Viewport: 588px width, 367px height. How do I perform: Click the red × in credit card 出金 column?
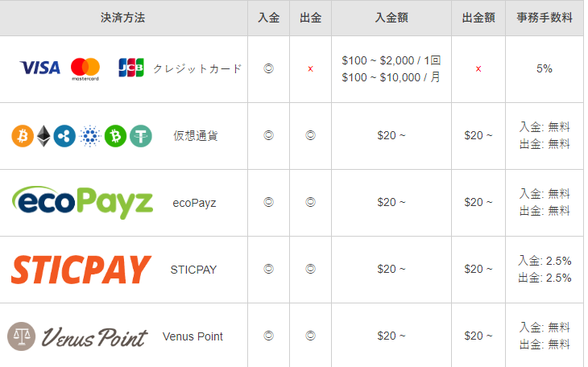point(310,69)
